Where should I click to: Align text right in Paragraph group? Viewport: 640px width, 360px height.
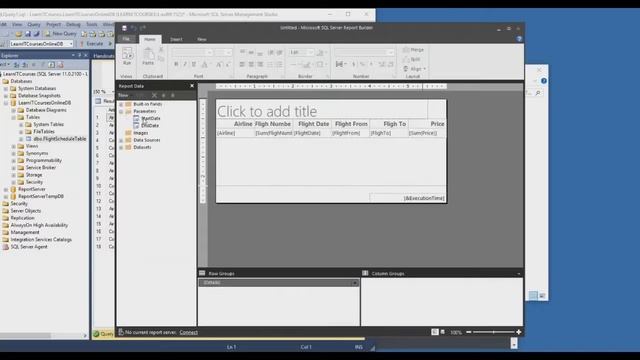pos(260,64)
